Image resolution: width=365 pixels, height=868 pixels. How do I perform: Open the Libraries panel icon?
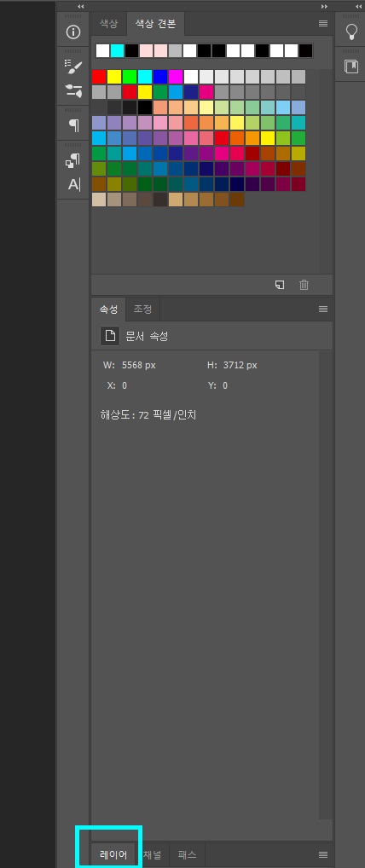coord(351,67)
